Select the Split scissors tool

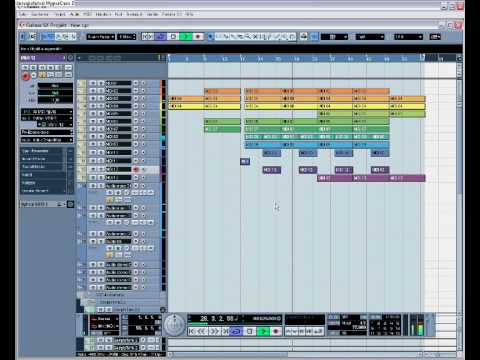[x=226, y=37]
